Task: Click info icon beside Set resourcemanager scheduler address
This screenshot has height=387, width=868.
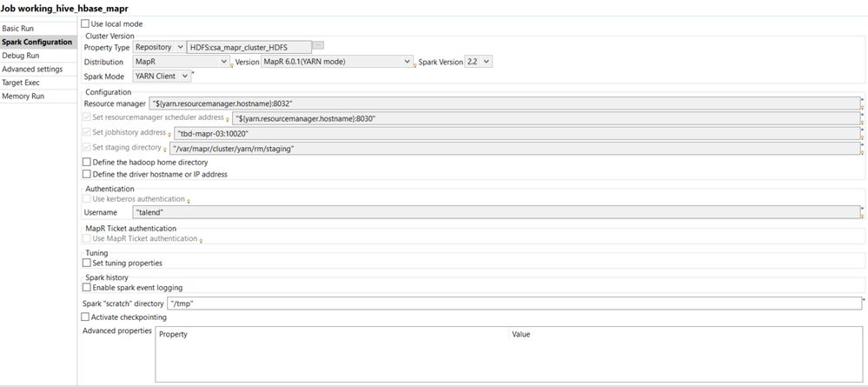Action: (228, 119)
